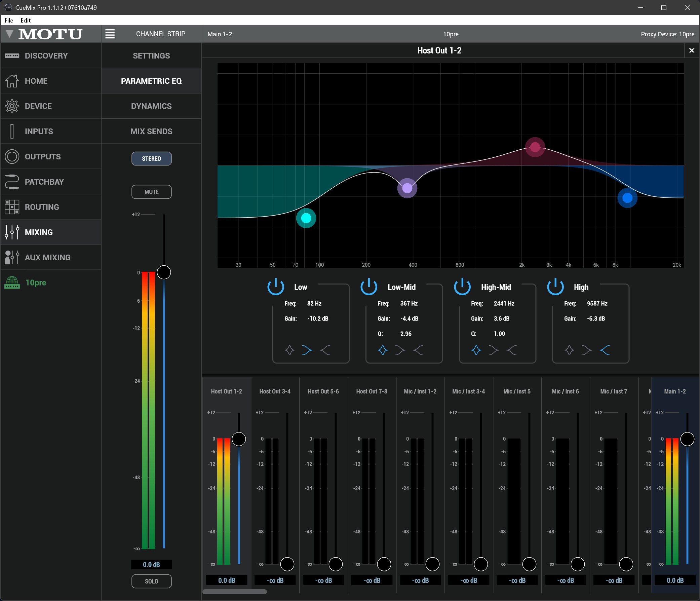Select the Mic / Inst 1-2 channel label

click(x=420, y=391)
